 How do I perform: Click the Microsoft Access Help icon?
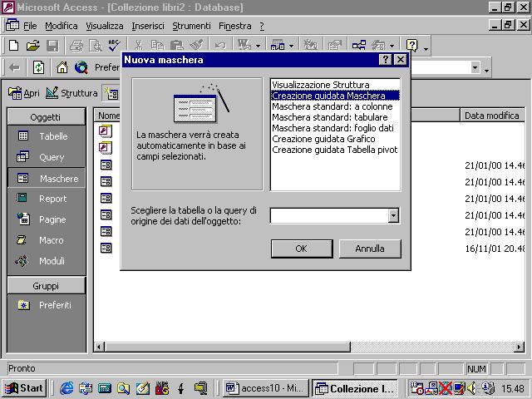click(411, 45)
